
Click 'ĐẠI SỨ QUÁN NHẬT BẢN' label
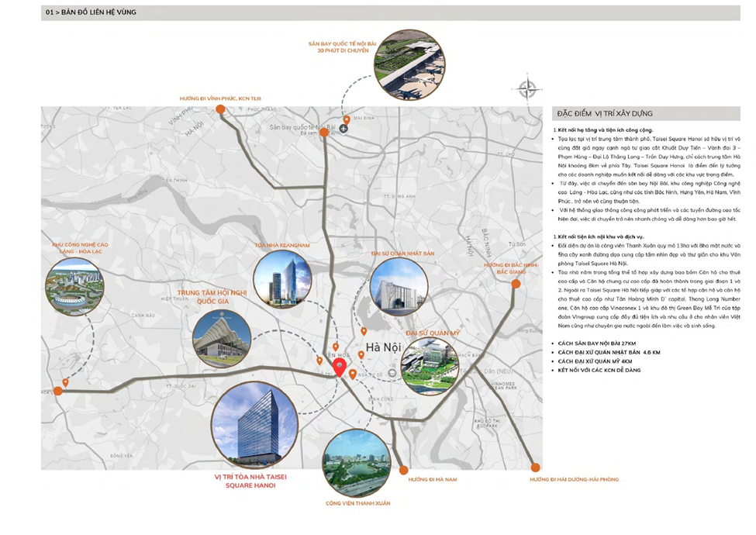(402, 254)
